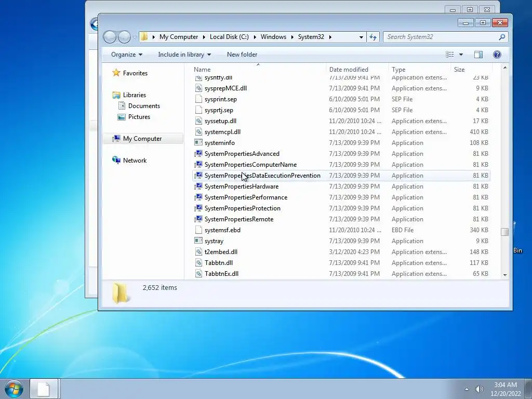The image size is (532, 399).
Task: Click the Back navigation arrow button
Action: pyautogui.click(x=110, y=37)
